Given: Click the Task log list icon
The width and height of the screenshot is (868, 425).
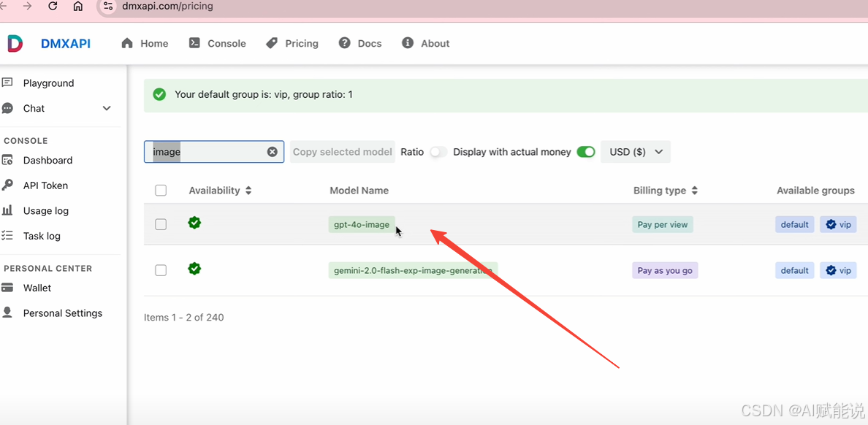Looking at the screenshot, I should (7, 236).
